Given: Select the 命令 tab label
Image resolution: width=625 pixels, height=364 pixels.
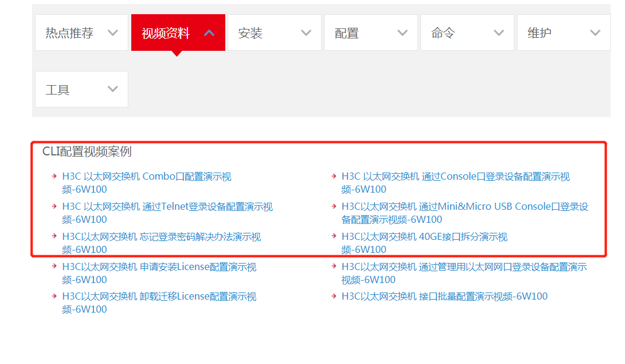Looking at the screenshot, I should 443,33.
